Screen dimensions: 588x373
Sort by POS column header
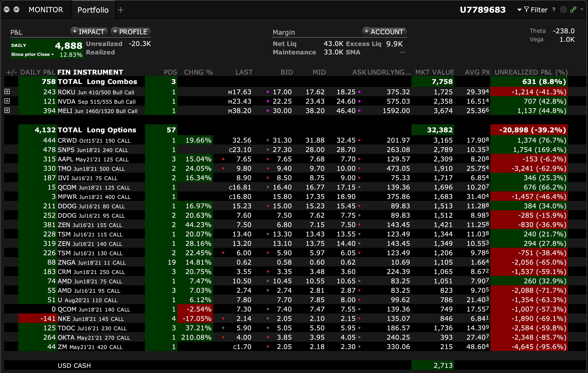point(170,72)
